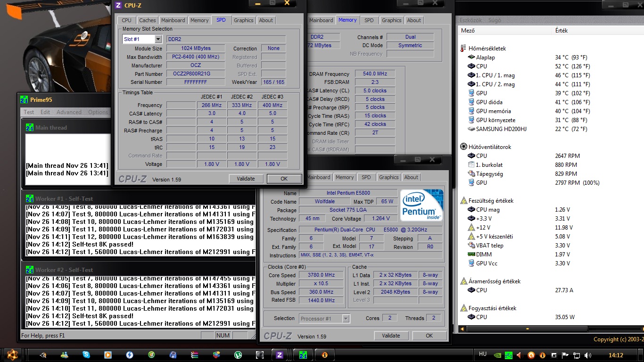Click OK in the bottom CPU-Z window
Image resolution: width=644 pixels, height=362 pixels.
point(429,336)
